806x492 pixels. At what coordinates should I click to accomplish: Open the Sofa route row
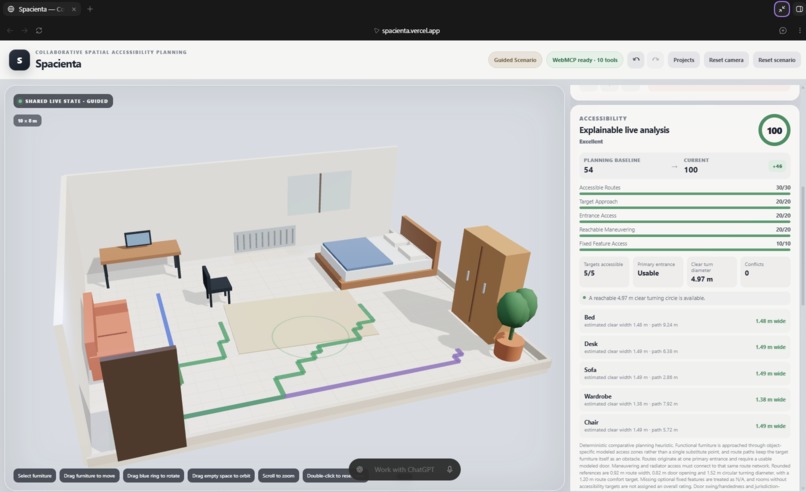coord(685,373)
